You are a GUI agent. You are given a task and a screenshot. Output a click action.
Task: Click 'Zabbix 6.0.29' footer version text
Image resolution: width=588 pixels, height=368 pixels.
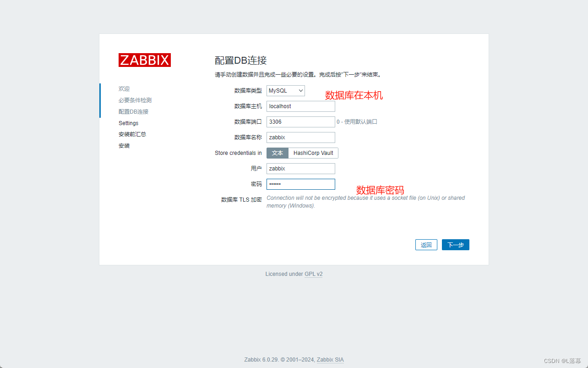pyautogui.click(x=261, y=360)
